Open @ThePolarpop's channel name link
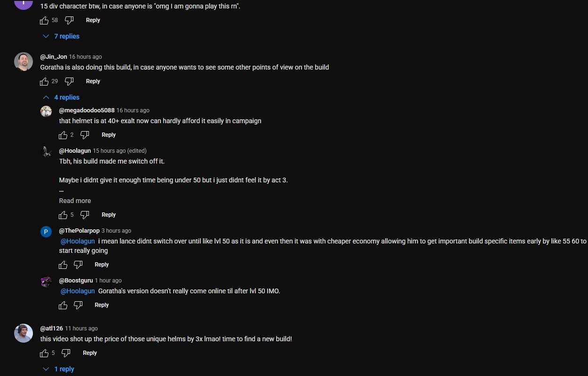 pos(79,231)
